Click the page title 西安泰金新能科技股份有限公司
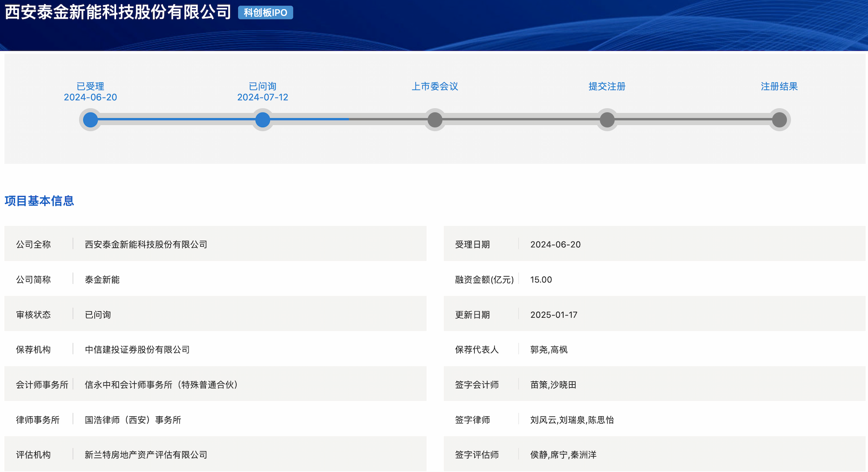Image resolution: width=868 pixels, height=472 pixels. (118, 12)
